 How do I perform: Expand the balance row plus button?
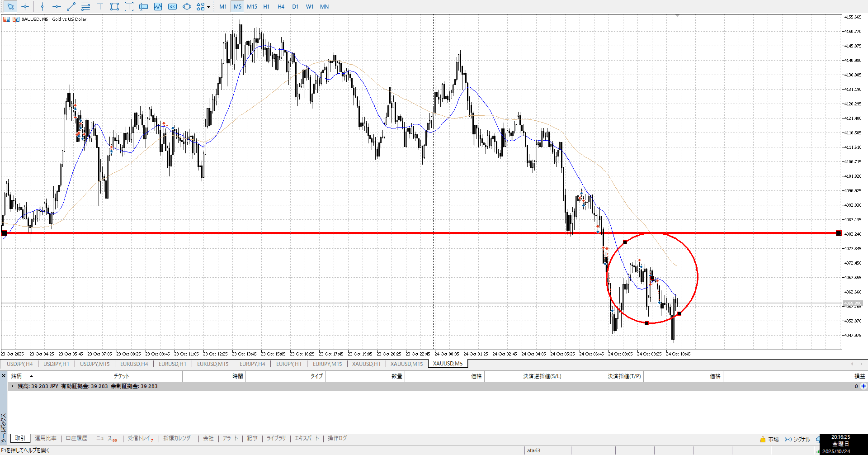tap(863, 386)
